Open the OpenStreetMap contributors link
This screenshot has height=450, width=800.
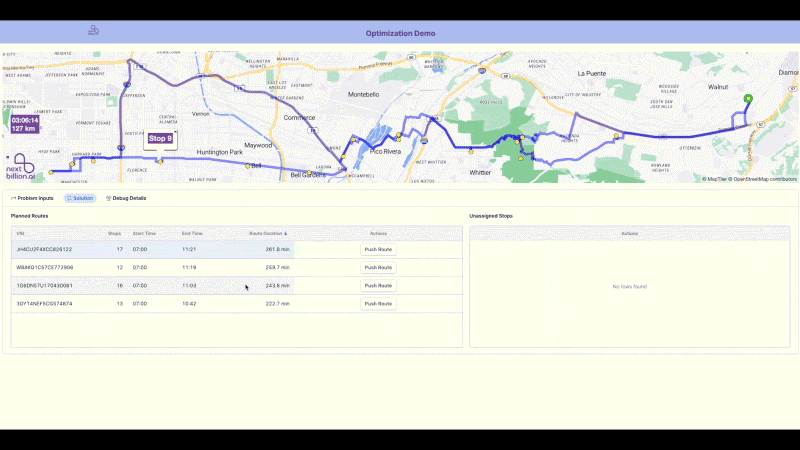point(762,179)
